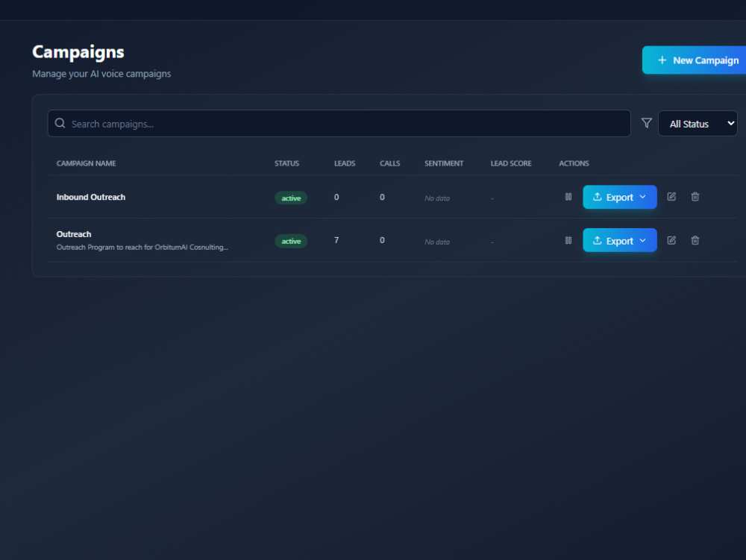
Task: Select the Inbound Outreach campaign name
Action: click(x=91, y=197)
